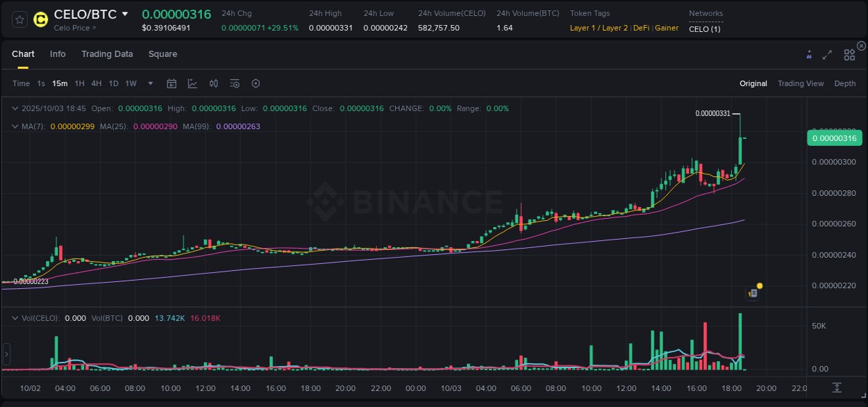This screenshot has width=868, height=407.
Task: Click the hexagon chart settings icon
Action: tap(256, 83)
